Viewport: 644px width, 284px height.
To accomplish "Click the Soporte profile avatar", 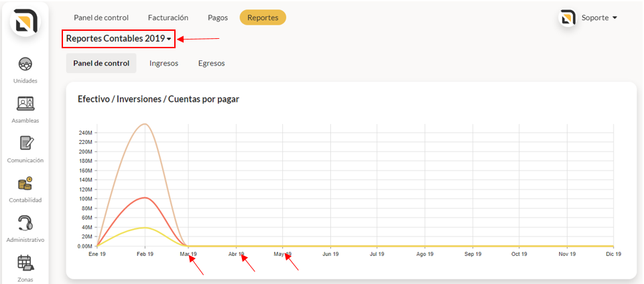I will (568, 18).
